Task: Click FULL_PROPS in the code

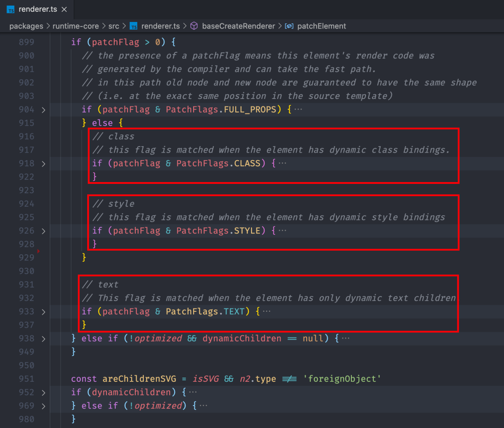Action: click(250, 110)
